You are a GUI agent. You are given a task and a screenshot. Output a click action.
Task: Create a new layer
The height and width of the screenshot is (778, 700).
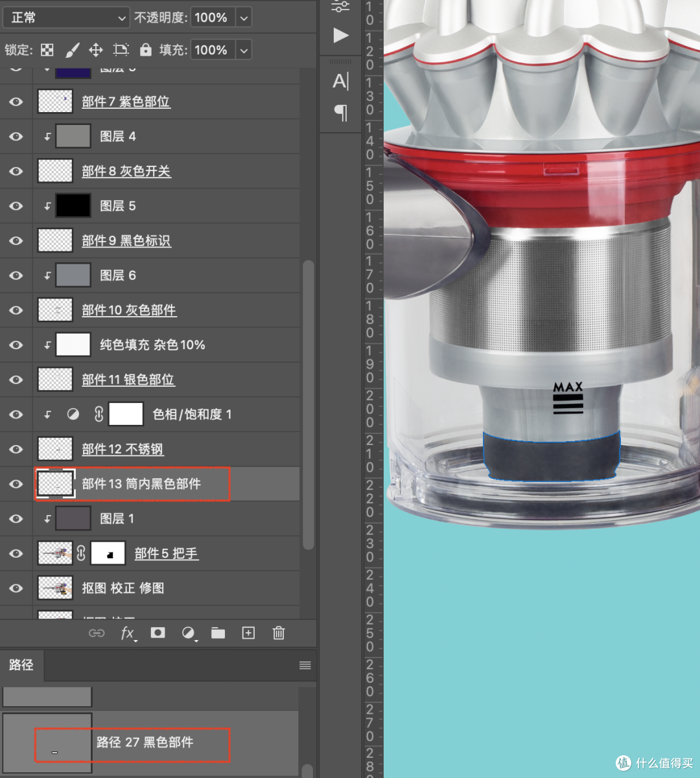[x=248, y=633]
